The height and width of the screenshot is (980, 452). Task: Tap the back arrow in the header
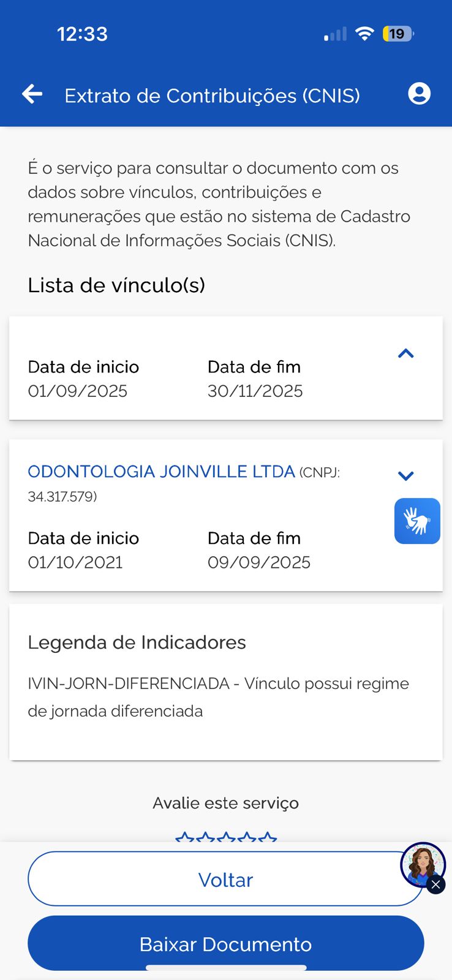click(32, 94)
